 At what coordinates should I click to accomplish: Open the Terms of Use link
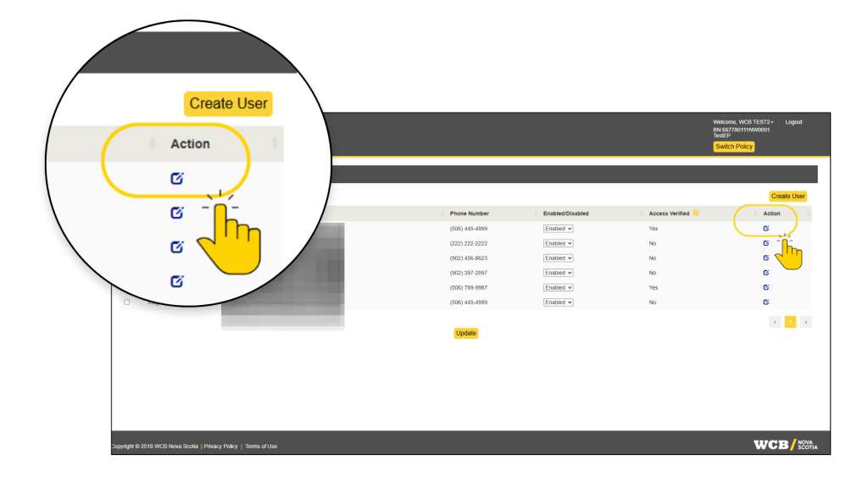261,446
